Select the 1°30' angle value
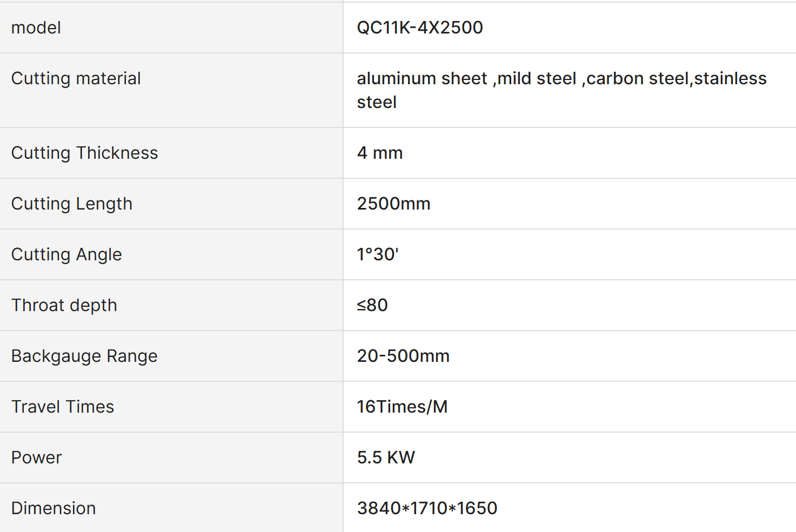Viewport: 796px width, 532px height. tap(378, 254)
